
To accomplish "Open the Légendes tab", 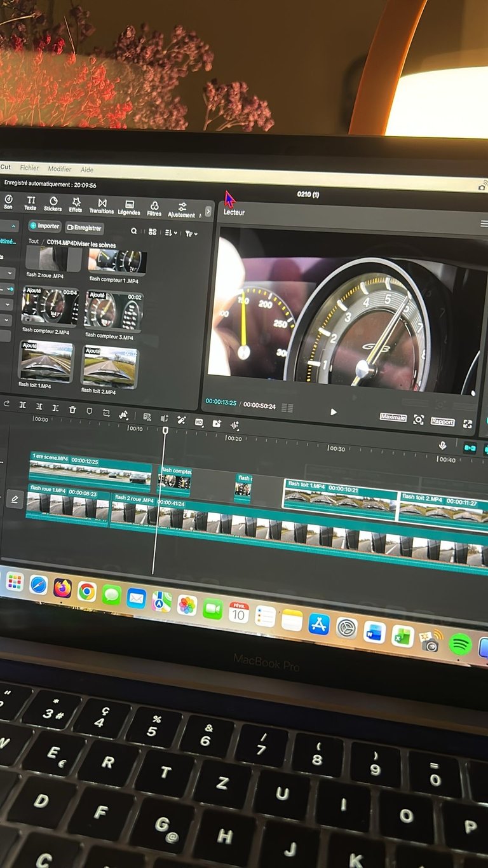I will 129,207.
